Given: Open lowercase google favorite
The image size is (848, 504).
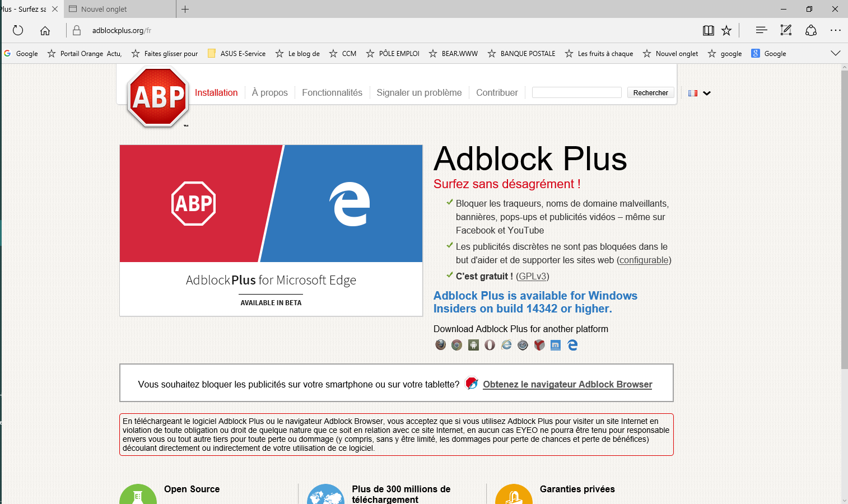Looking at the screenshot, I should pos(725,54).
